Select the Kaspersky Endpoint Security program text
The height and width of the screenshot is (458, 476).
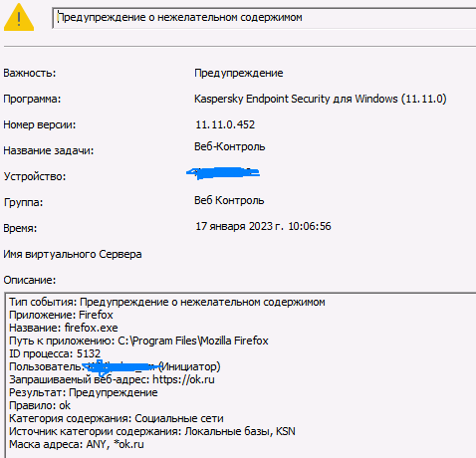point(321,99)
